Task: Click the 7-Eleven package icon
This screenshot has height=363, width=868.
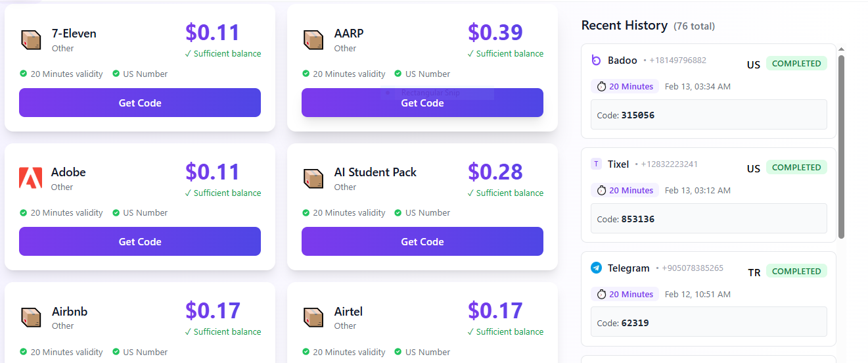Action: coord(31,39)
